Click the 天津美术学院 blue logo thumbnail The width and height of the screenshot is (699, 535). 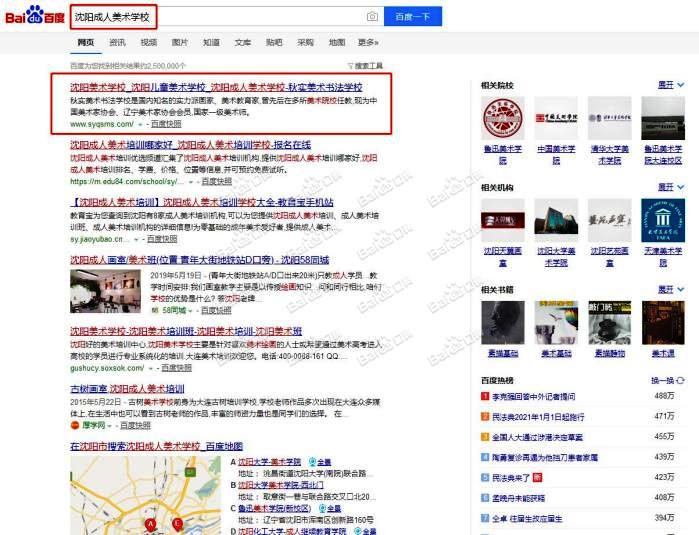(663, 220)
